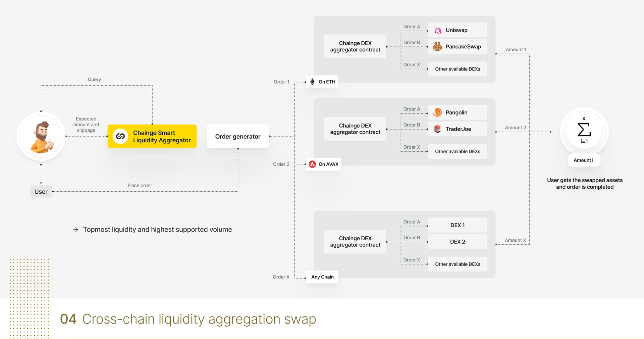Viewport: 644px width, 339px height.
Task: Click Other available DEXs under Uniswap group
Action: coord(458,69)
